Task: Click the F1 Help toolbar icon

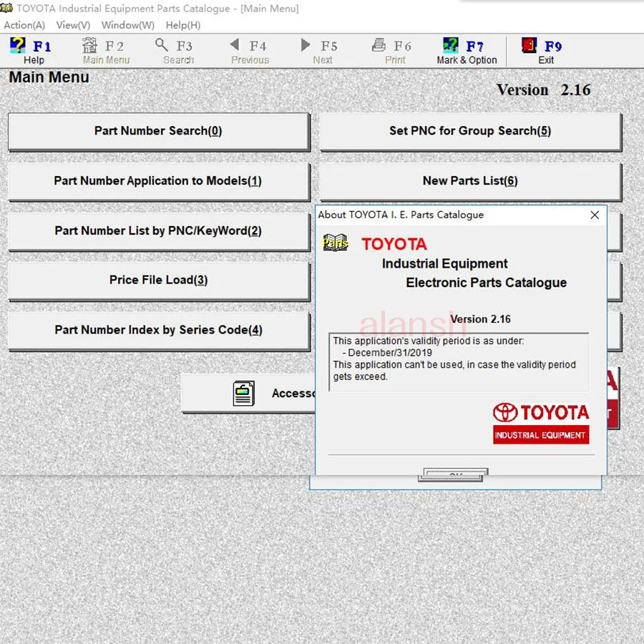Action: coord(18,45)
